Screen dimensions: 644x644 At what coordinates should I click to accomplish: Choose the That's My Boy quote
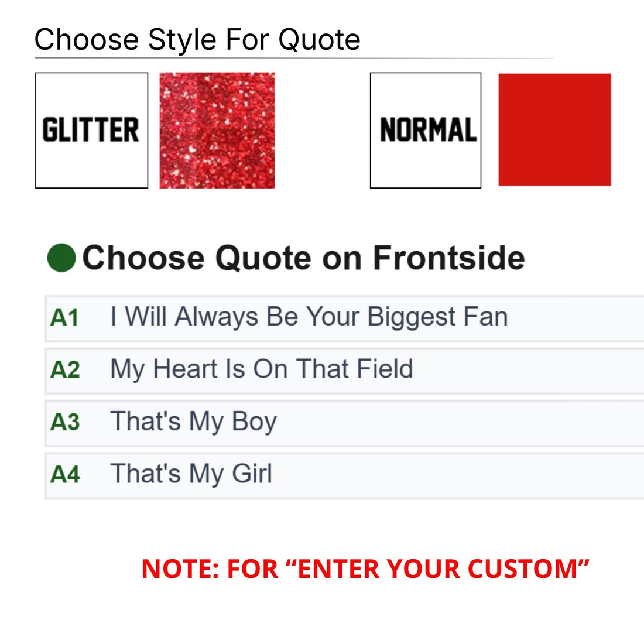click(x=344, y=423)
